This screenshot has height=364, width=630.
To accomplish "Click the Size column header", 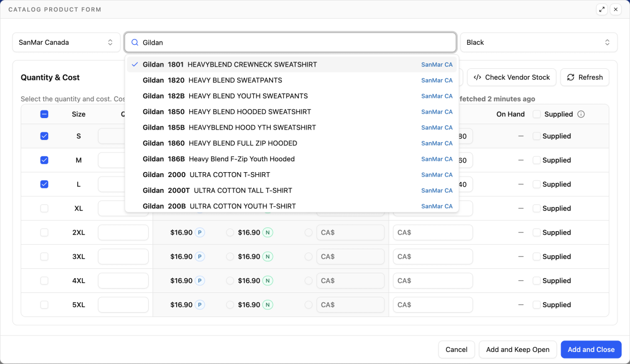I will point(78,114).
